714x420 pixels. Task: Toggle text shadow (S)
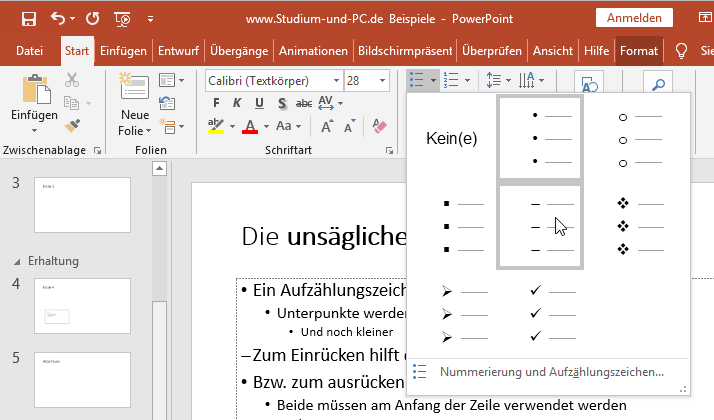click(x=282, y=103)
